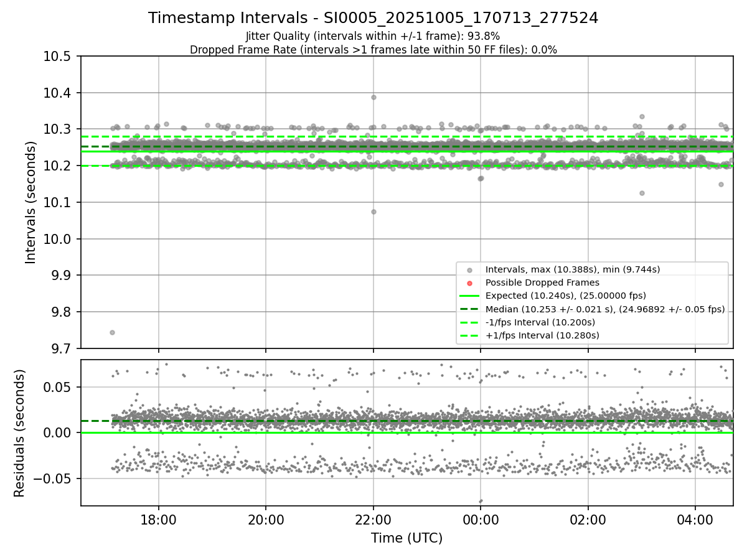Select legend entry 'Intervals, max (10.388s), min (9.744s)'
This screenshot has height=560, width=747.
click(x=573, y=269)
